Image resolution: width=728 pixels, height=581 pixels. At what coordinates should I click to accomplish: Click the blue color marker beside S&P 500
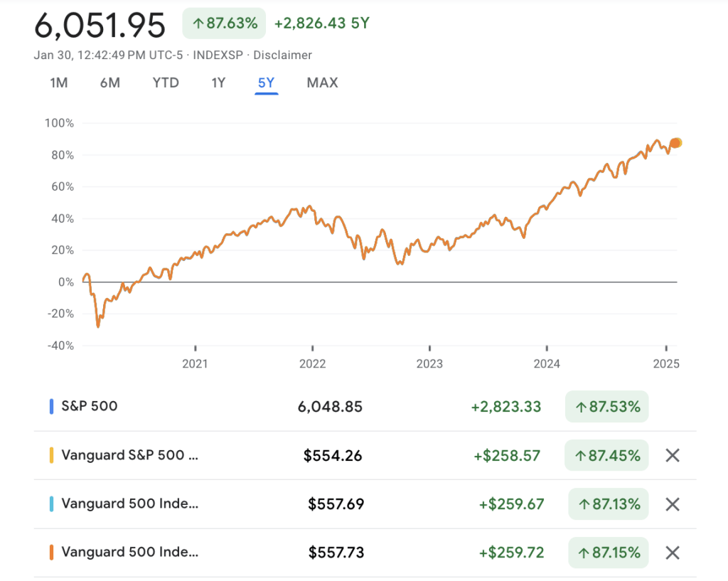coord(51,407)
